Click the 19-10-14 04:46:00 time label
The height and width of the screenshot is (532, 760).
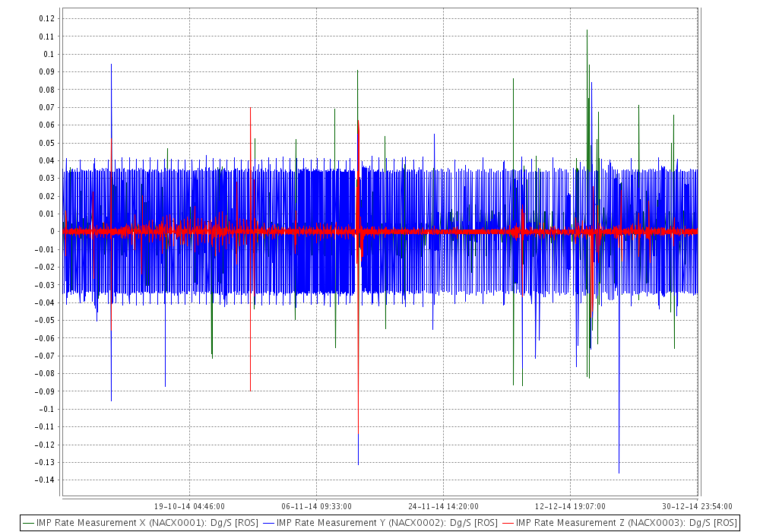pos(189,506)
